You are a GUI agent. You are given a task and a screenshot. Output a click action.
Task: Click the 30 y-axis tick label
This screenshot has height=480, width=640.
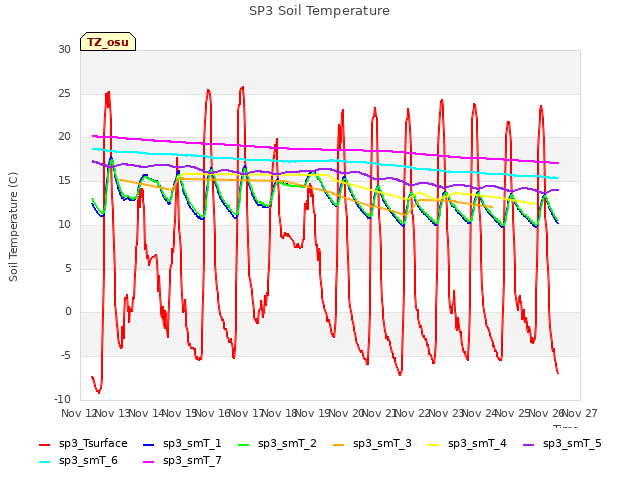pos(64,49)
